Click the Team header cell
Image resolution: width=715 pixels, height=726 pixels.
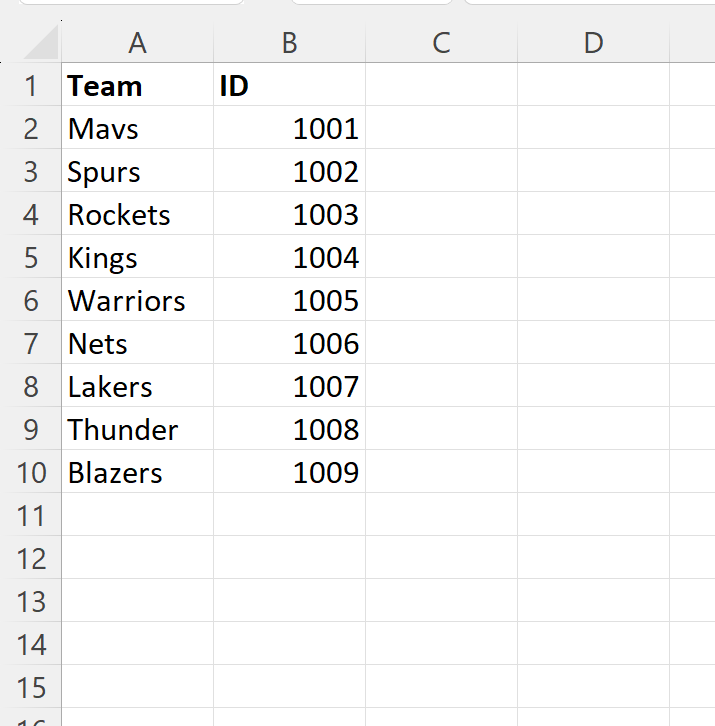(138, 84)
